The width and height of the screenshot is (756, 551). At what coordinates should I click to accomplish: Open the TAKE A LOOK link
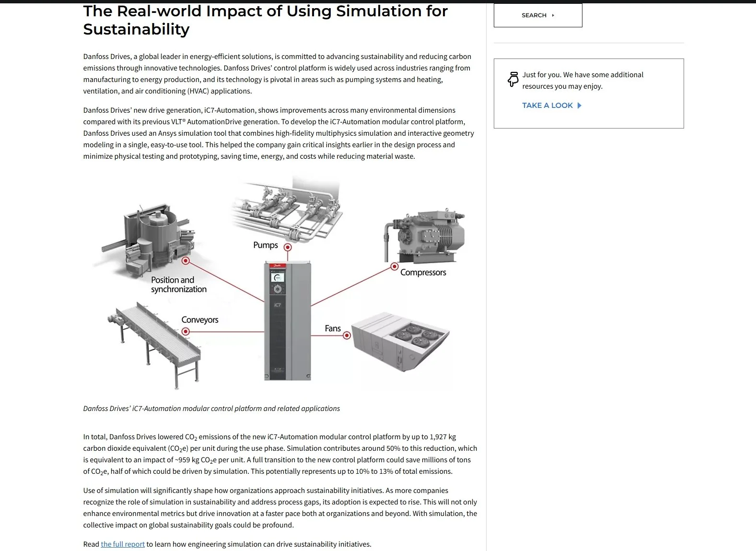point(552,106)
